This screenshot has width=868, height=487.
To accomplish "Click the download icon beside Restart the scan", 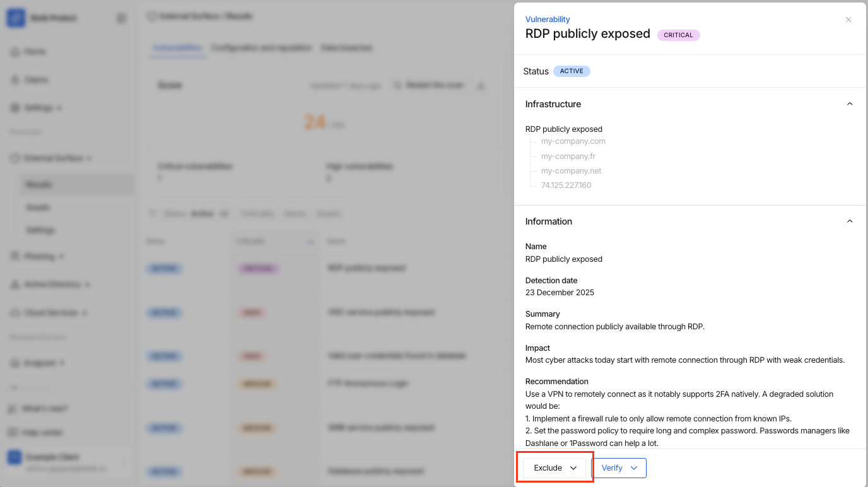I will (481, 86).
